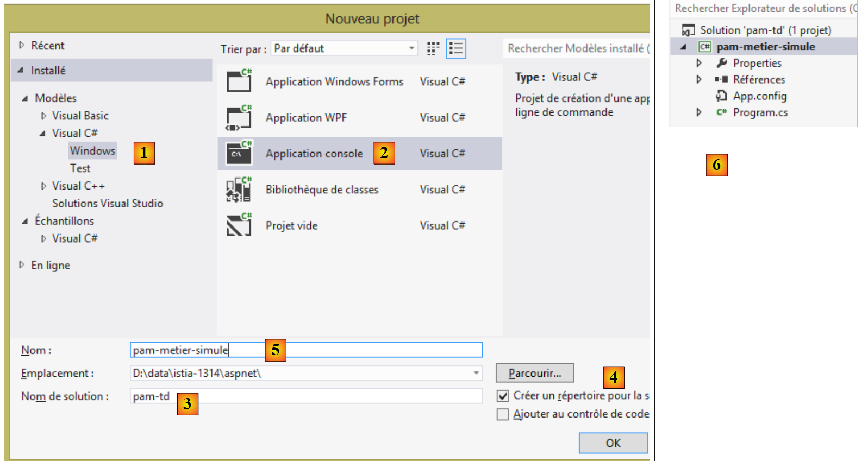Click the App.config file icon
The width and height of the screenshot is (868, 461).
point(721,96)
